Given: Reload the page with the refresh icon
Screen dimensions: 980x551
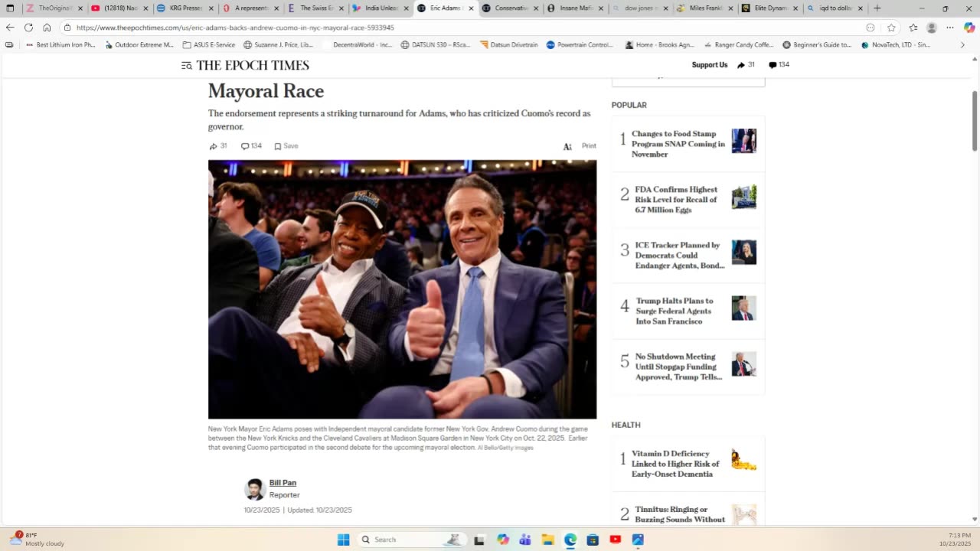Looking at the screenshot, I should point(28,28).
